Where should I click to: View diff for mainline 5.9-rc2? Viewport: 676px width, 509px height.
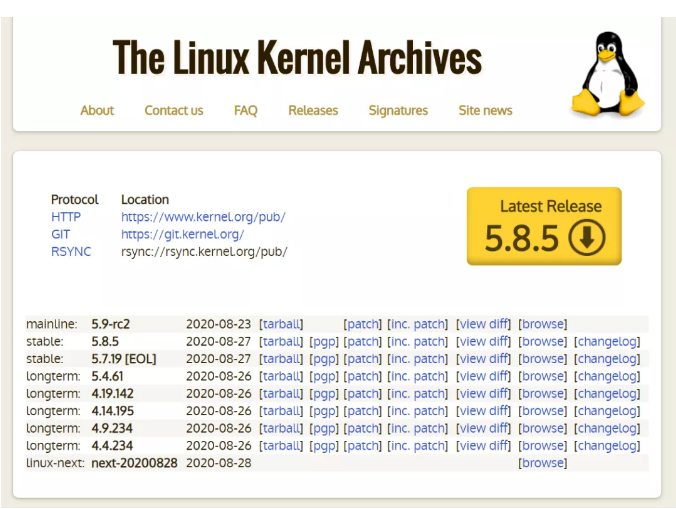[483, 324]
